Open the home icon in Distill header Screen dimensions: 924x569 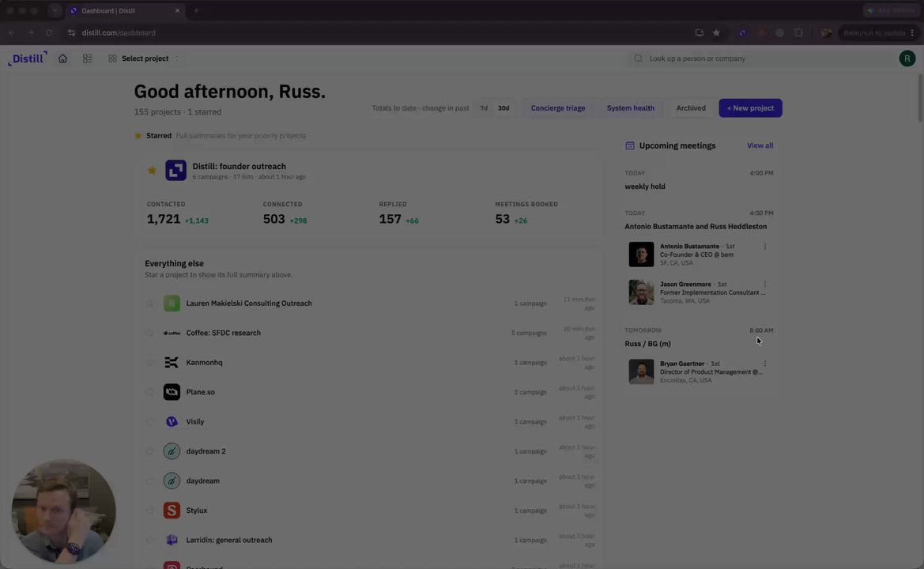pyautogui.click(x=62, y=58)
